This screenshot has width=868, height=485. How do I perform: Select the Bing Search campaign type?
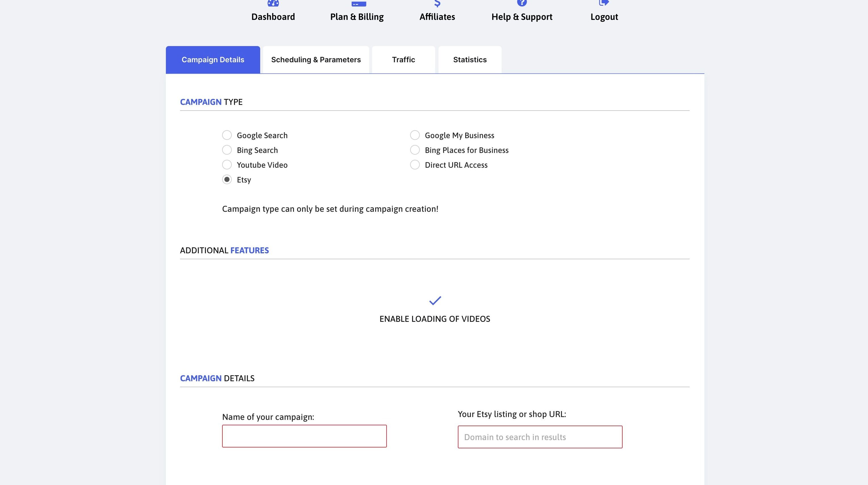[x=227, y=150]
